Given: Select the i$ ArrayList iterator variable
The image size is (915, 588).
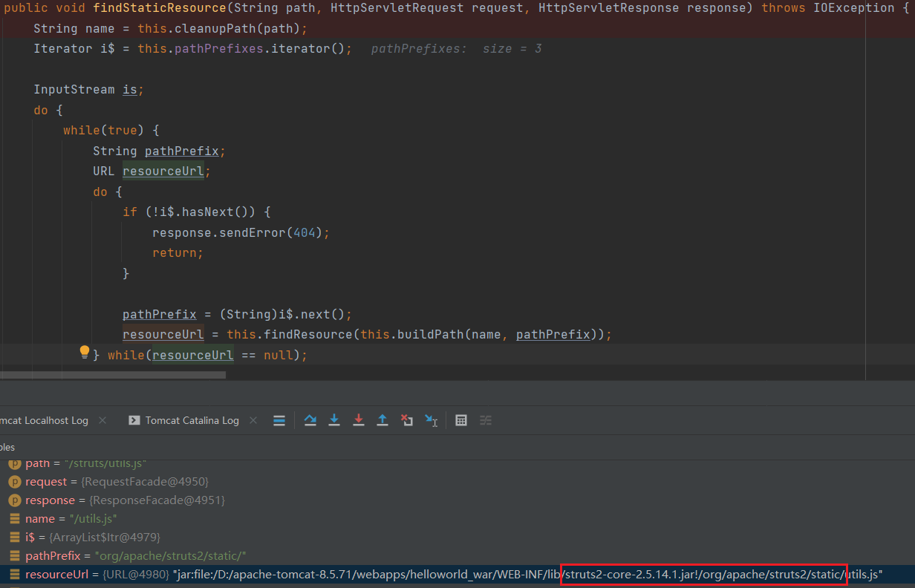Looking at the screenshot, I should (x=31, y=537).
